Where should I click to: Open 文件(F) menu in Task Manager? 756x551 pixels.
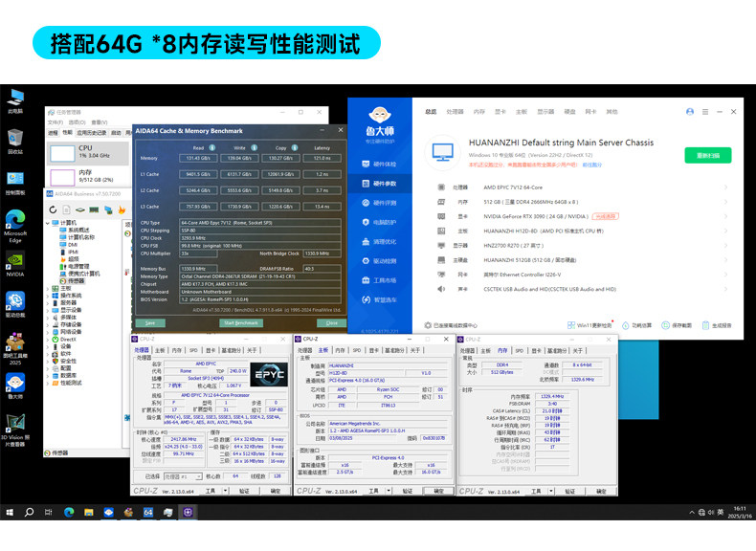(x=55, y=122)
